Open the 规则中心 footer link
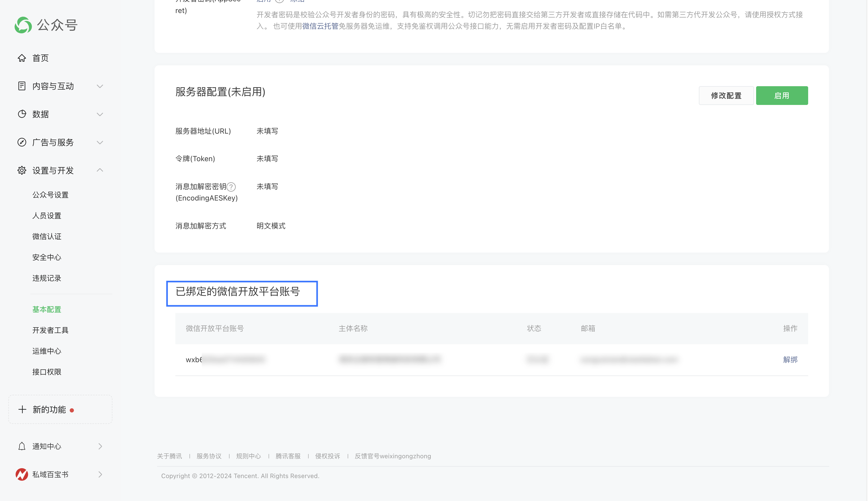 [248, 456]
